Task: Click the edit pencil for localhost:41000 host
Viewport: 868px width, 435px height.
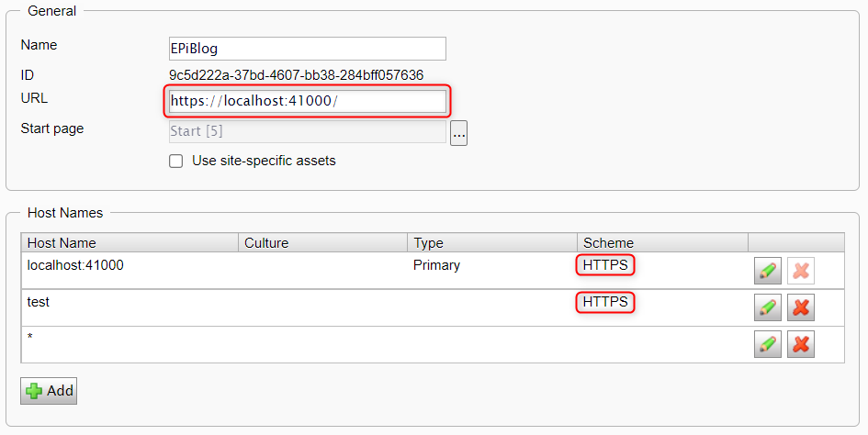Action: [767, 271]
